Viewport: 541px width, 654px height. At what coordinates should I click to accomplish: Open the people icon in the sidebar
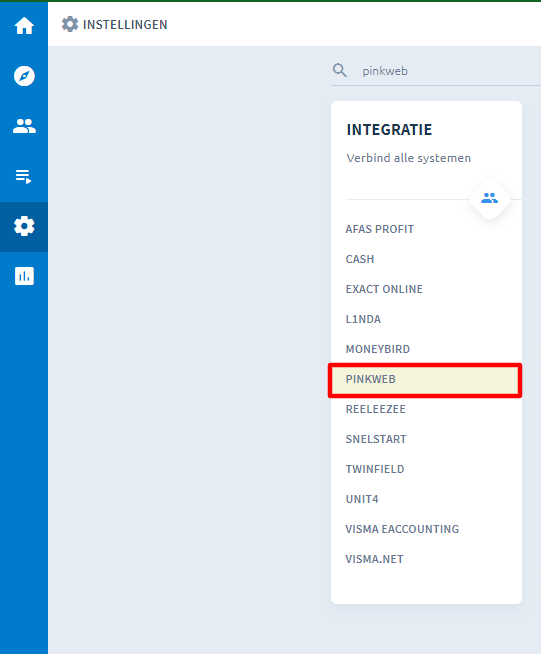(x=24, y=126)
